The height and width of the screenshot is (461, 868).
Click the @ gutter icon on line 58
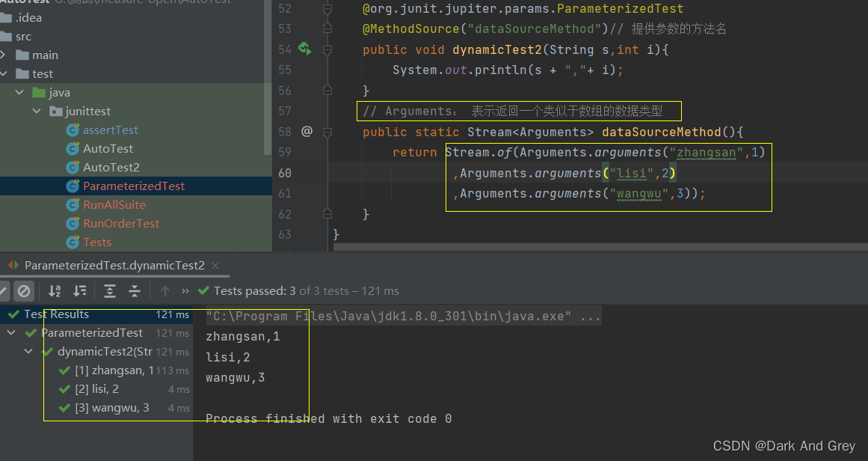pos(307,131)
